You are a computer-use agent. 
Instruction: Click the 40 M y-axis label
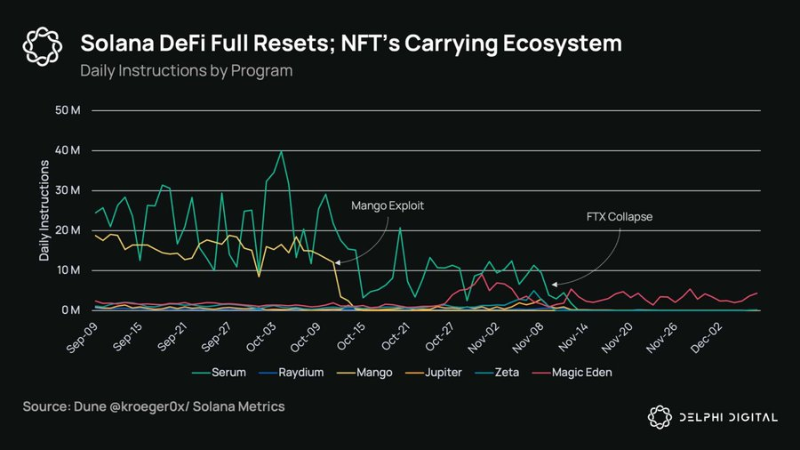tap(67, 150)
